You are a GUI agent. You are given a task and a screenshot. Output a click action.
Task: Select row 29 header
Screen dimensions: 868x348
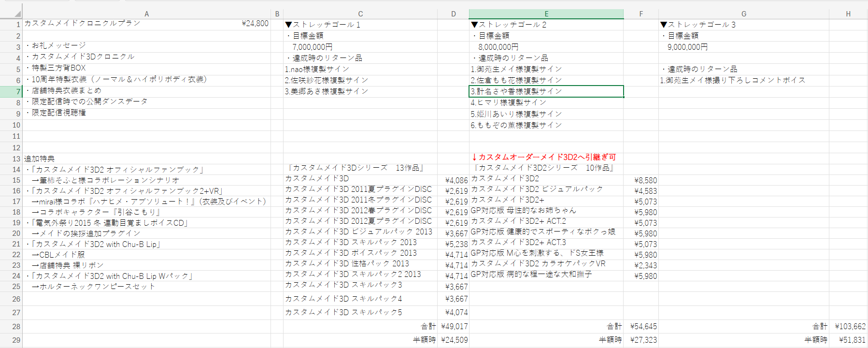pyautogui.click(x=11, y=340)
